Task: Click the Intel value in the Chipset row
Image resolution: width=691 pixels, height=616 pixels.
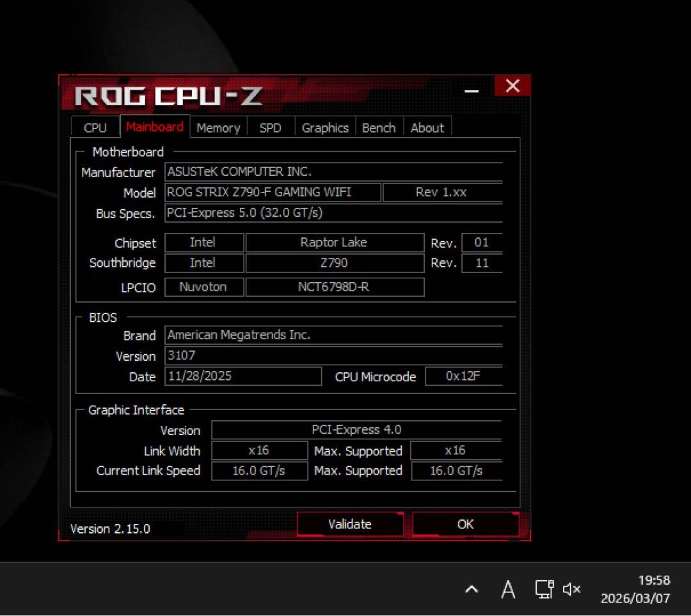Action: (x=204, y=242)
